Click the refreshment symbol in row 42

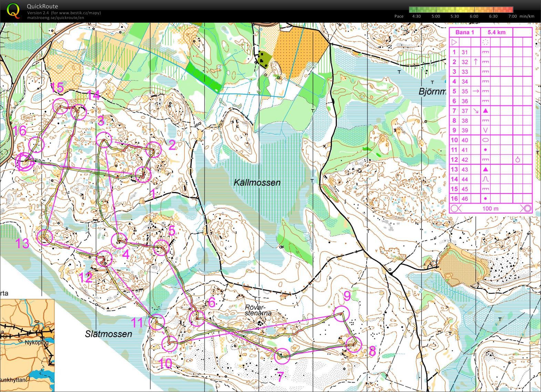coord(518,160)
